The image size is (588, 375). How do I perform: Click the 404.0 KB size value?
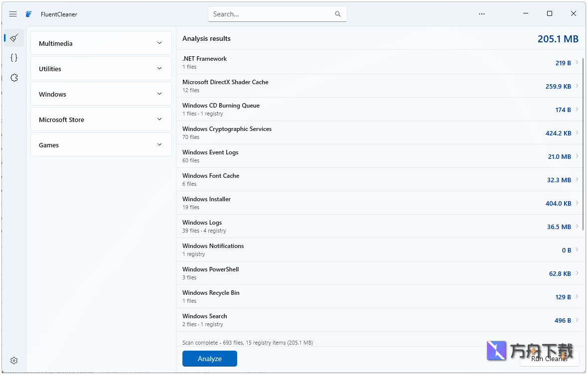click(559, 203)
